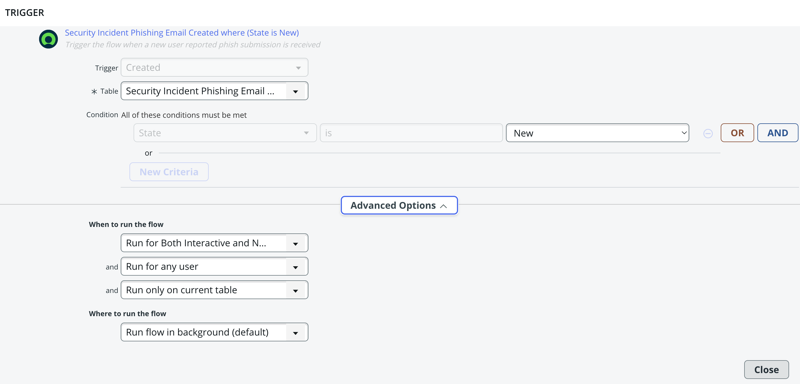Add an OR condition
The image size is (800, 384).
(737, 133)
